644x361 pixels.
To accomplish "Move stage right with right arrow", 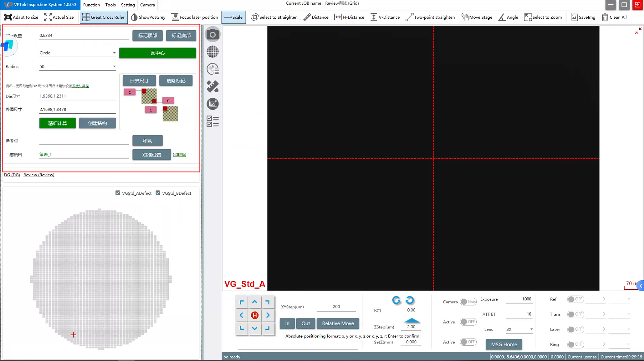I will [268, 315].
